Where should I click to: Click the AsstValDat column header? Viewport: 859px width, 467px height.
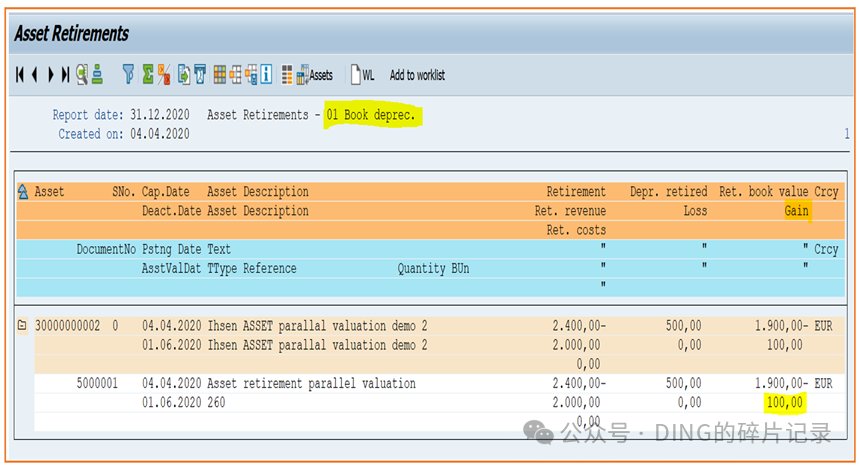171,269
